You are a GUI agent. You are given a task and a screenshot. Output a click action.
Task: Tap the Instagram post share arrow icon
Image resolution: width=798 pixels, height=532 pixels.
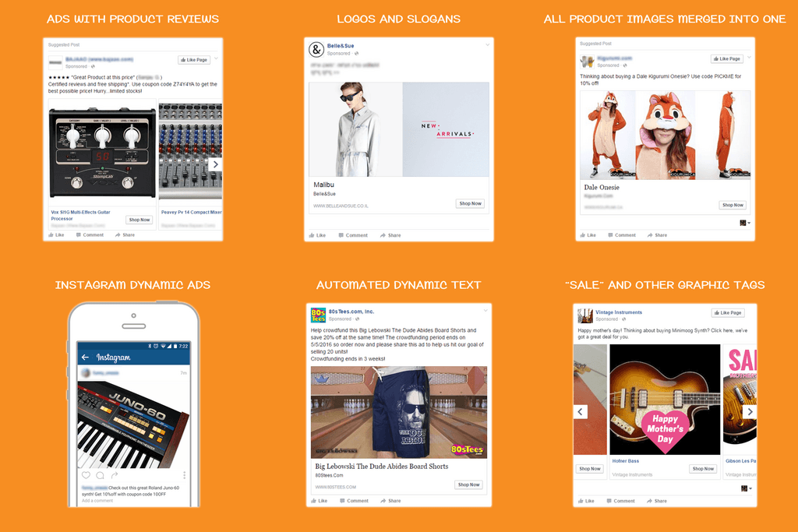[115, 475]
